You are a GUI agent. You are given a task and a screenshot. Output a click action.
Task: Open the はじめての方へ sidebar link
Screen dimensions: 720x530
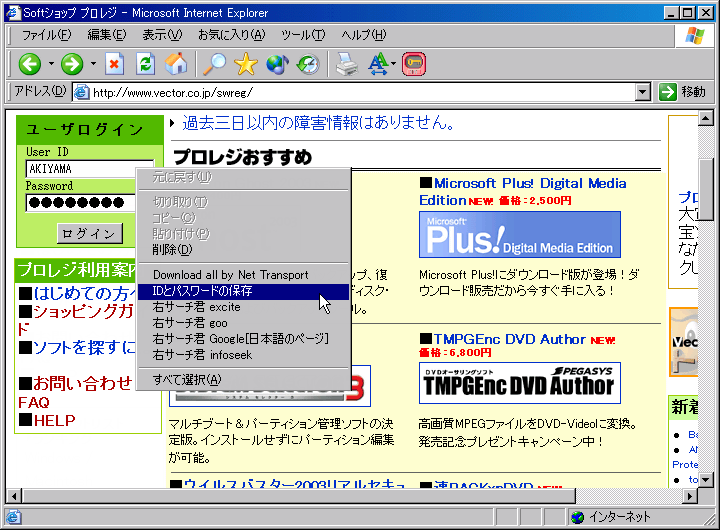(84, 293)
